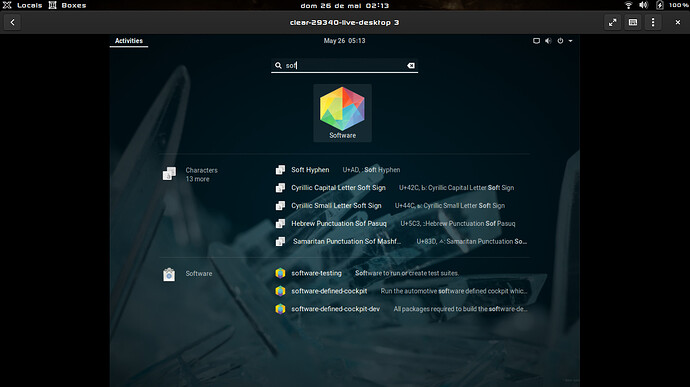Open the Software provider bag icon
This screenshot has height=387, width=690.
[169, 274]
